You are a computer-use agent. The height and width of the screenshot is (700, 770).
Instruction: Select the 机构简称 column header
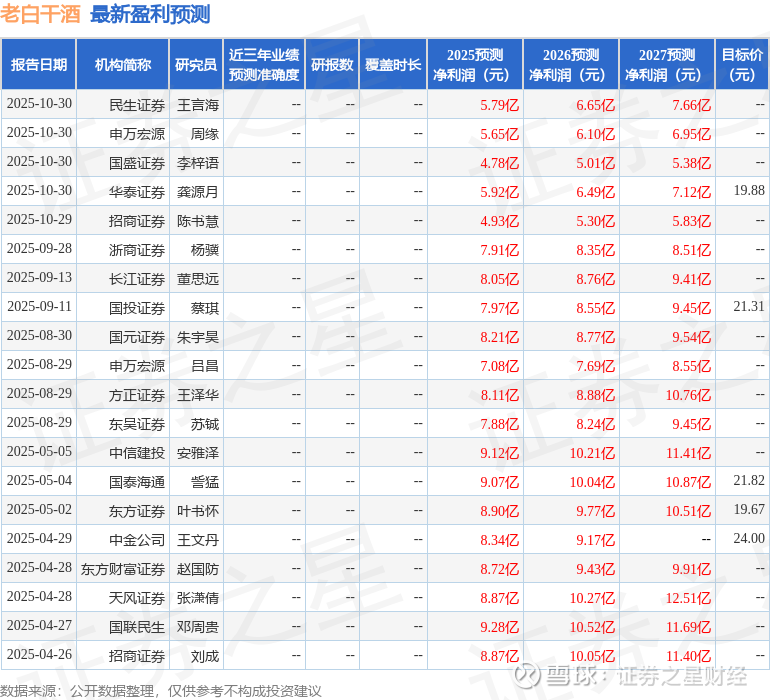tap(123, 64)
